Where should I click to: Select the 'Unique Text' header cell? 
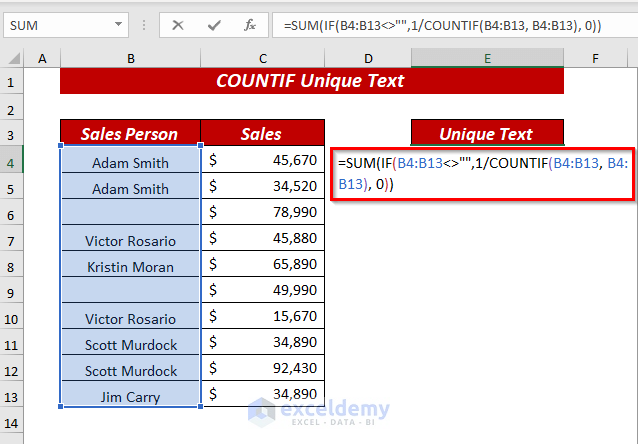pos(487,133)
